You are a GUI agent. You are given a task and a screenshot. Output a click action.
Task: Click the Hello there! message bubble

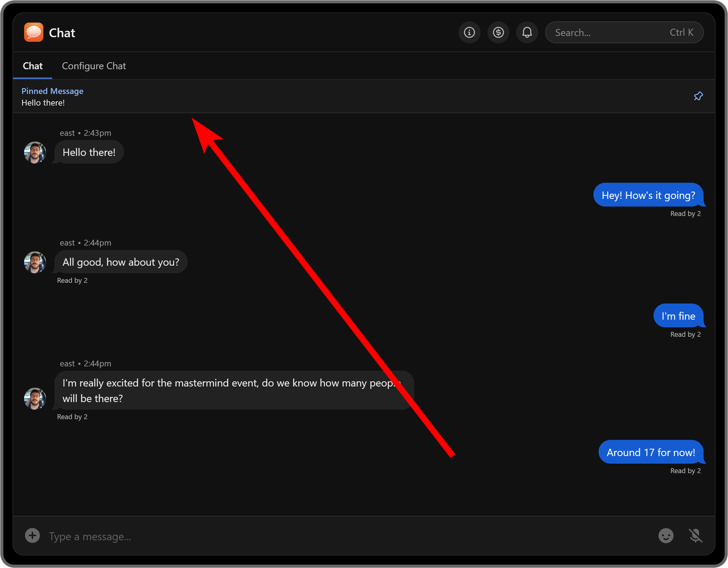[x=89, y=152]
